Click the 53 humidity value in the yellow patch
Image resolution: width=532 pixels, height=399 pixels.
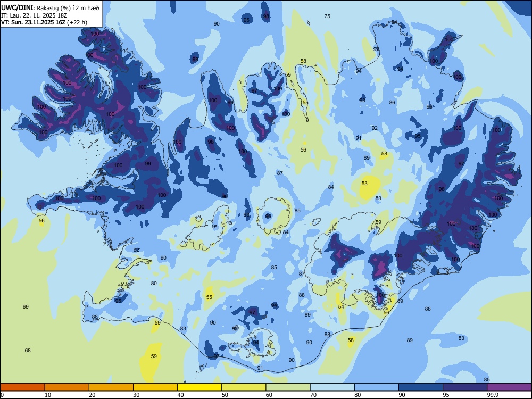[x=364, y=183]
